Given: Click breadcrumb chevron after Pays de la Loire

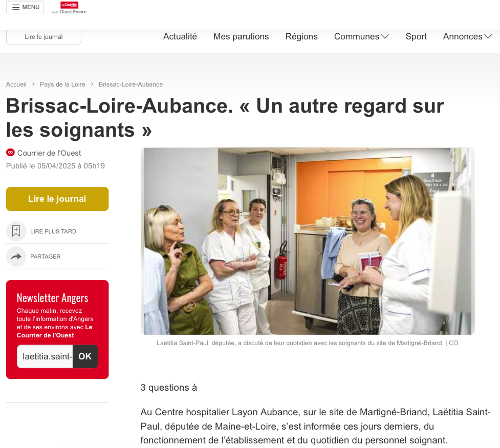Looking at the screenshot, I should (x=92, y=84).
